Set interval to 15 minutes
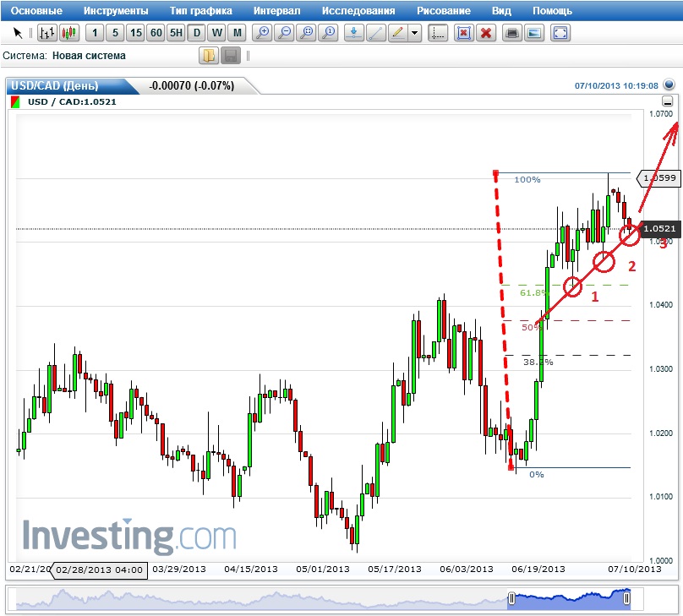Screen dimensions: 683x616 point(136,33)
